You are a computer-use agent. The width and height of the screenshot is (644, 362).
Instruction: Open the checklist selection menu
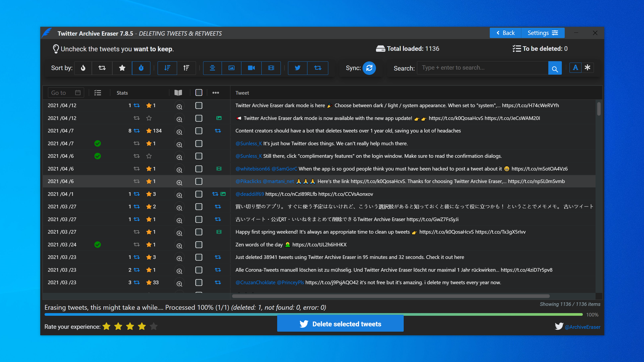98,92
